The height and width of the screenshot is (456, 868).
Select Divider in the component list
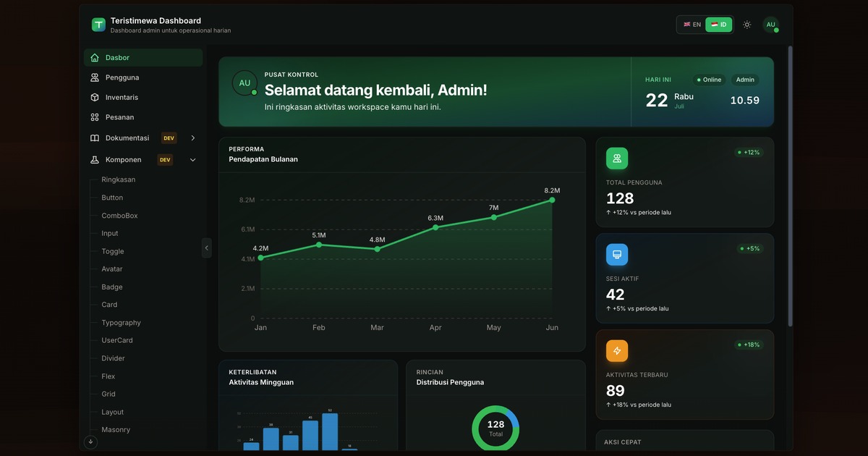tap(113, 358)
